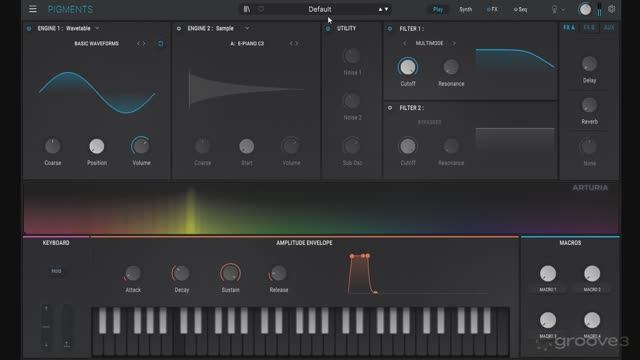This screenshot has width=640, height=360.
Task: Adjust Filter 1 Resonance knob
Action: (451, 67)
